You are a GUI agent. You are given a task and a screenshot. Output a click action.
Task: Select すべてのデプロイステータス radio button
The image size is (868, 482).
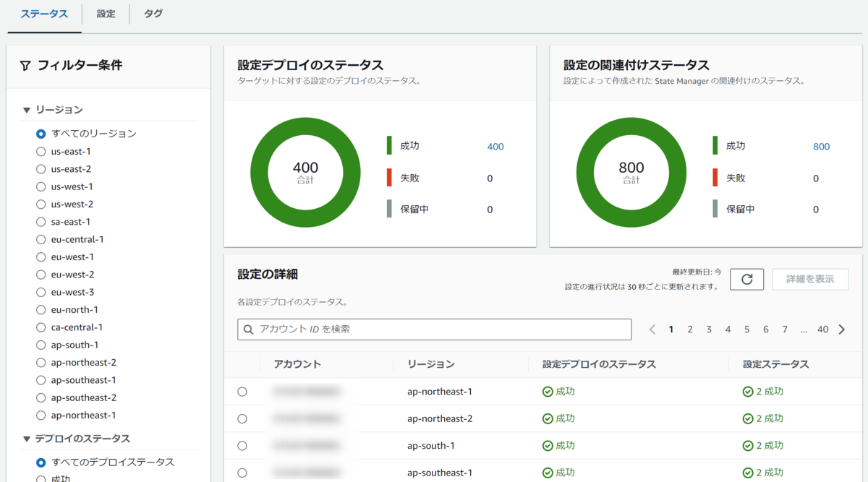pos(41,462)
